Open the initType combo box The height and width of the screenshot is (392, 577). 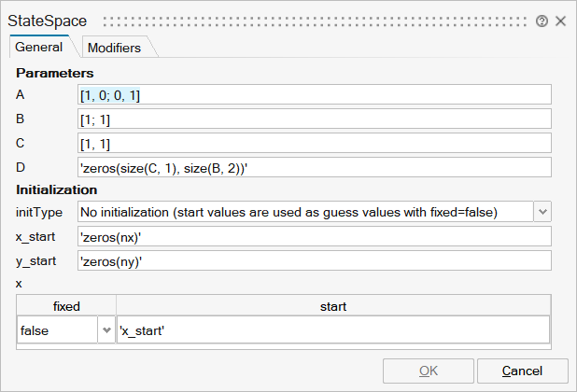click(x=304, y=212)
